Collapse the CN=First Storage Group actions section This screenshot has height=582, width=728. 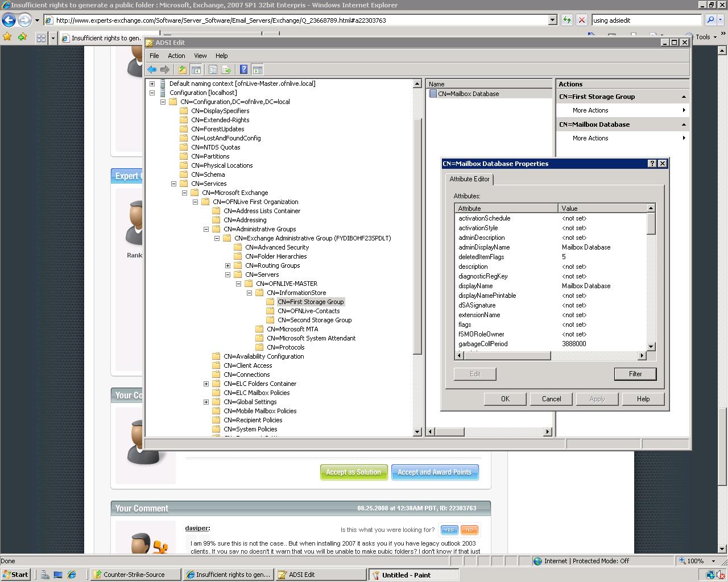(684, 97)
